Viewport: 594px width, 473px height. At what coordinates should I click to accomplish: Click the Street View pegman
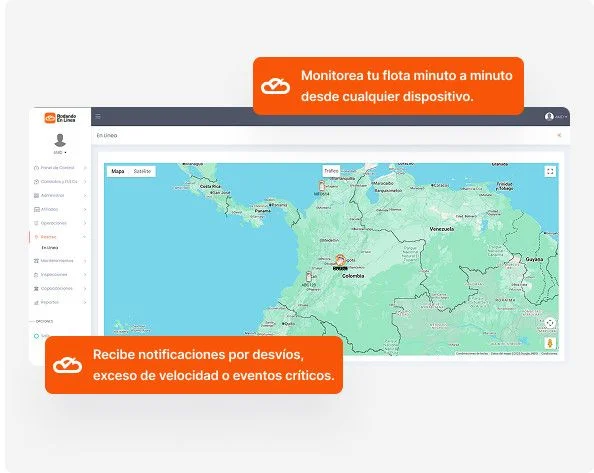(550, 343)
